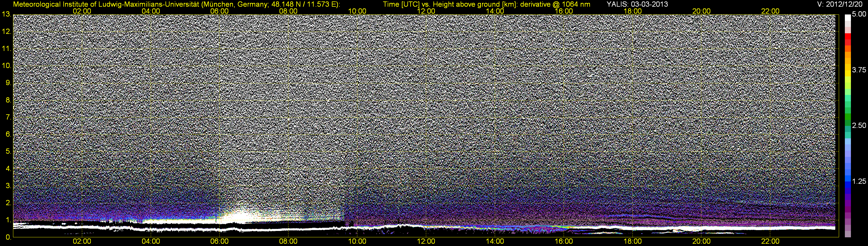Click the 12:00 label on the bottom time axis
This screenshot has width=868, height=246.
coord(426,242)
